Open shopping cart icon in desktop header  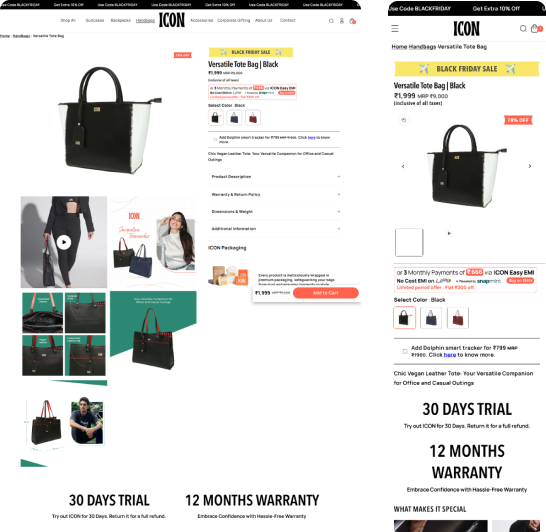pos(352,21)
